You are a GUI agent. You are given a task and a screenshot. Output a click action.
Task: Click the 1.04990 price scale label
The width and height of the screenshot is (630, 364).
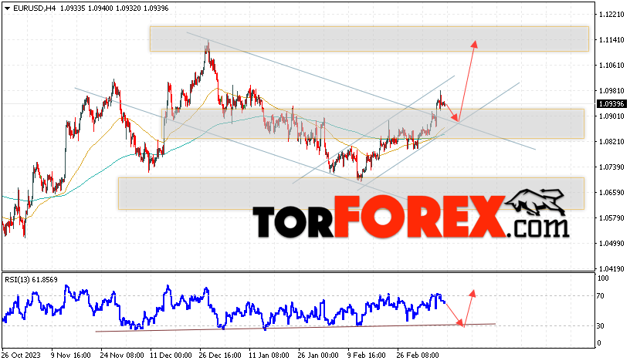pyautogui.click(x=611, y=244)
